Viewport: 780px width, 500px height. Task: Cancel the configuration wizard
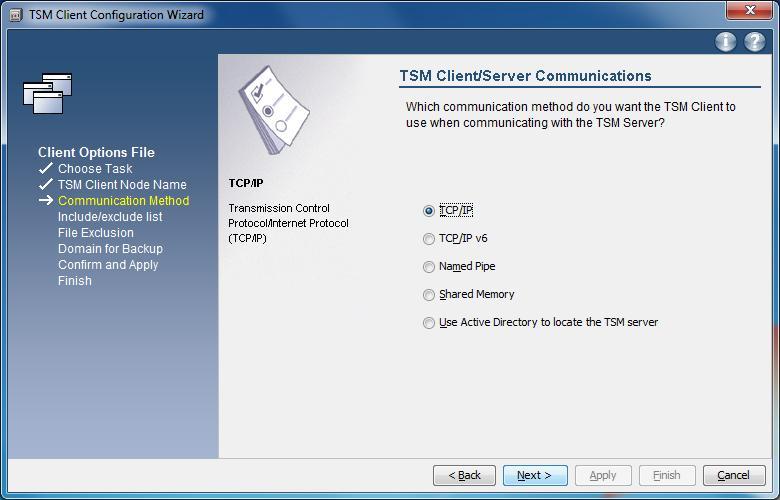[x=733, y=475]
